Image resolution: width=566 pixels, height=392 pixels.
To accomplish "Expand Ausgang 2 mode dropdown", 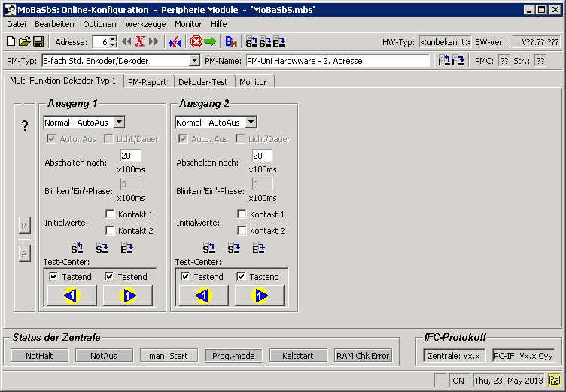I will tap(251, 123).
